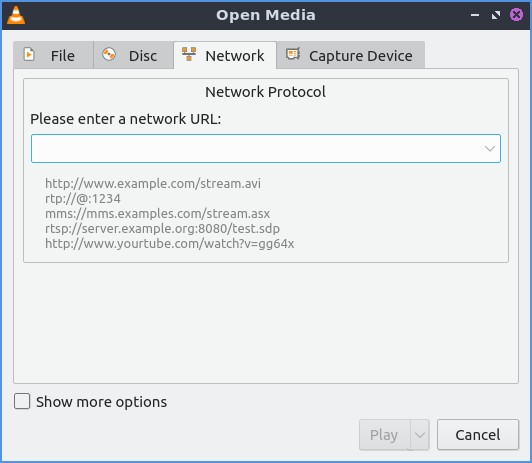Enable the Show more options checkbox

pyautogui.click(x=22, y=401)
